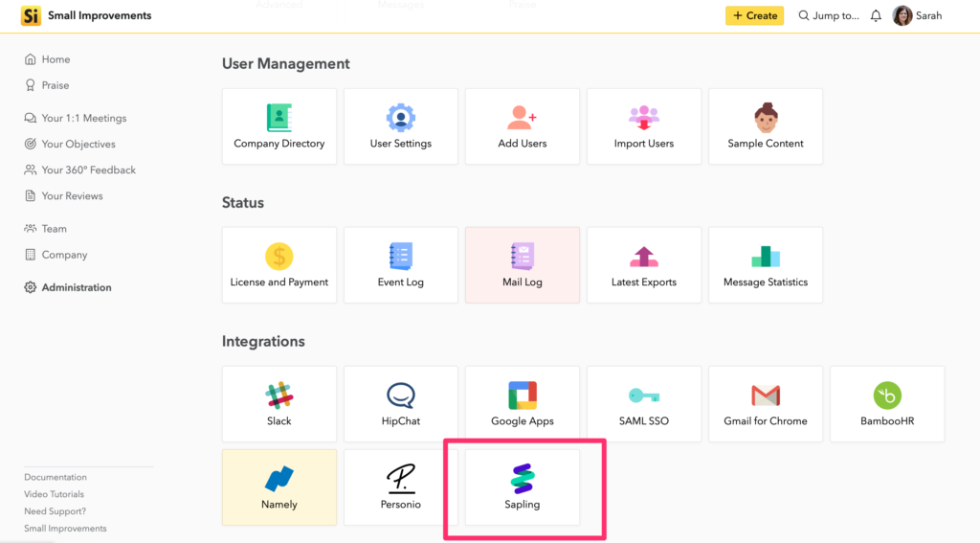Open Team in the sidebar
The height and width of the screenshot is (543, 980).
tap(46, 229)
